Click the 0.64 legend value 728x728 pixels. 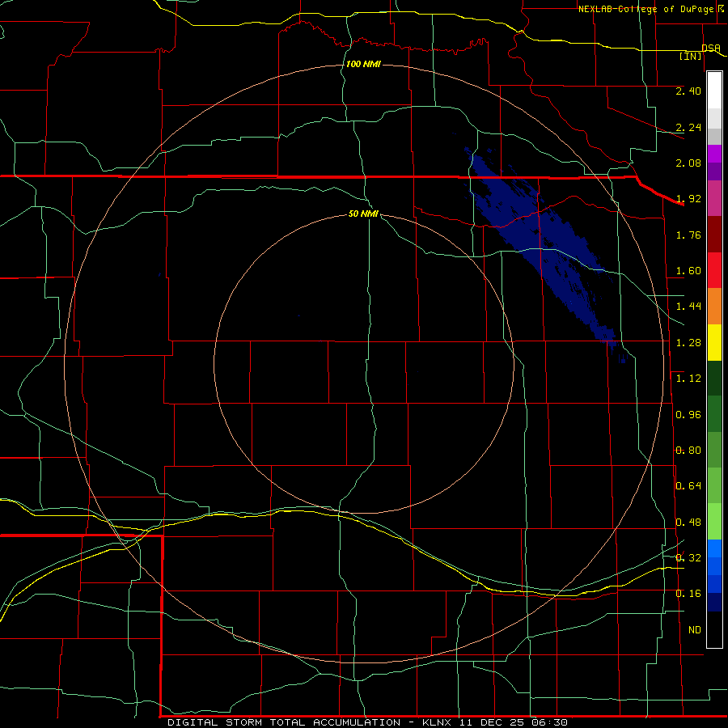(x=688, y=486)
